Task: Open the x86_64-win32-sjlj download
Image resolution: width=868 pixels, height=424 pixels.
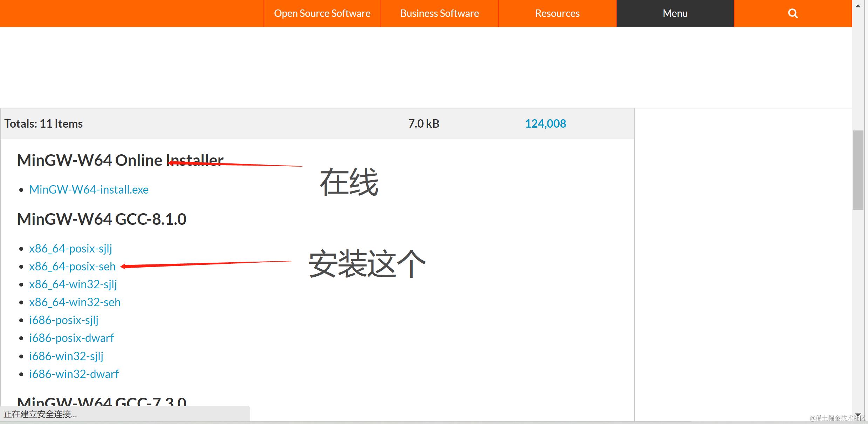Action: [x=73, y=284]
